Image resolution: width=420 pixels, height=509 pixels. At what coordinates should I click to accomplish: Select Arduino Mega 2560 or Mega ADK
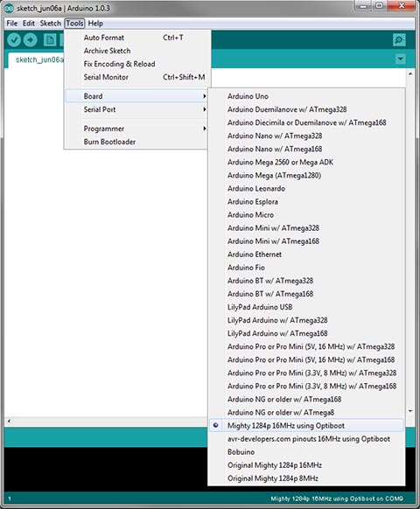tap(306, 163)
